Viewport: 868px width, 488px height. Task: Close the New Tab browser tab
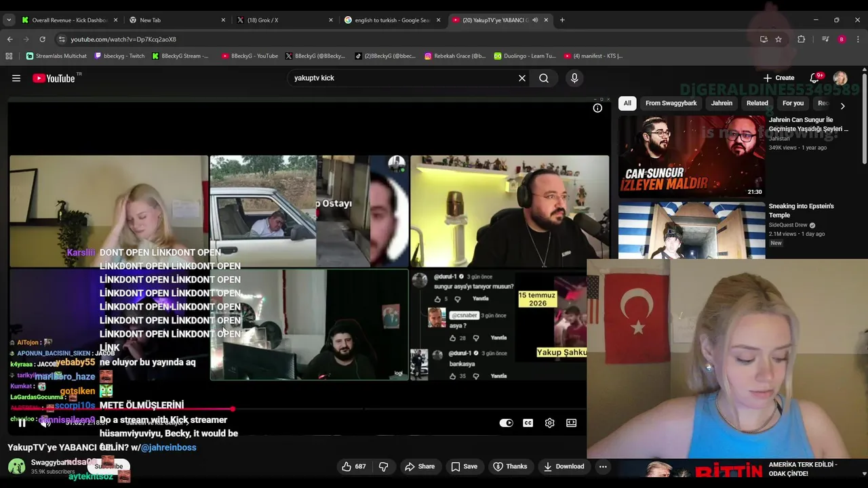click(223, 20)
